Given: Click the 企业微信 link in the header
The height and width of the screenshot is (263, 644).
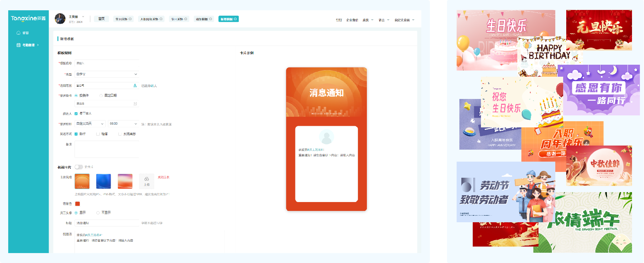Looking at the screenshot, I should [x=352, y=20].
